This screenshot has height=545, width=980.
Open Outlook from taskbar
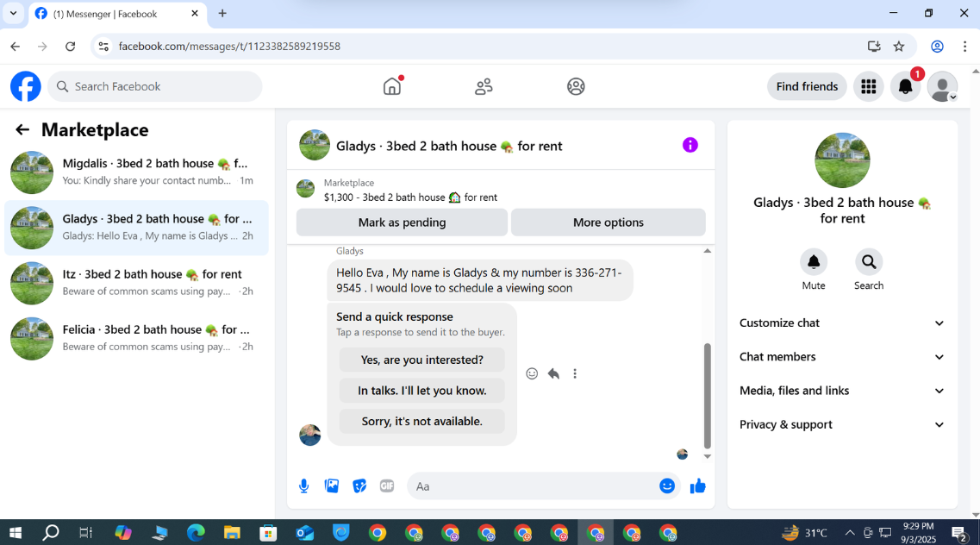pyautogui.click(x=304, y=533)
